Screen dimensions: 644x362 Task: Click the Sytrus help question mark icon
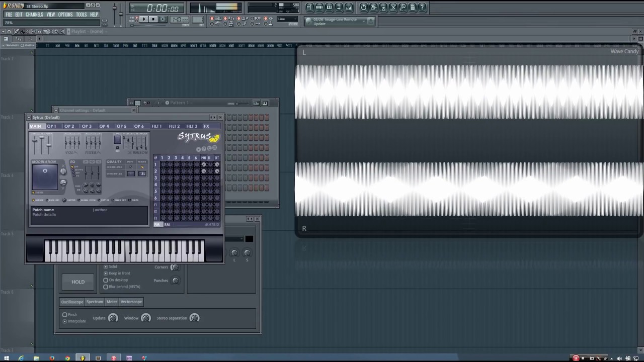click(204, 149)
